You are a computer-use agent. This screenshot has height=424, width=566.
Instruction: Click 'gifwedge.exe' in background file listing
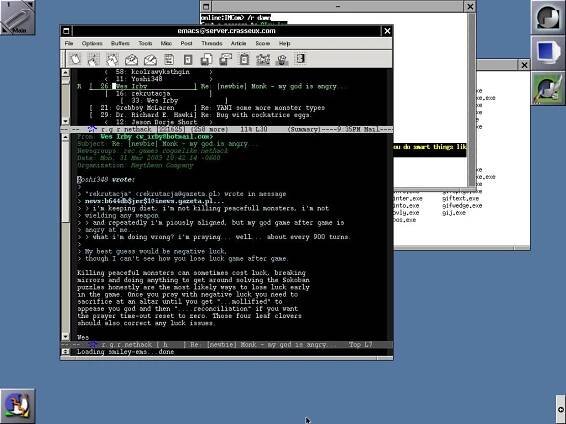tap(462, 206)
